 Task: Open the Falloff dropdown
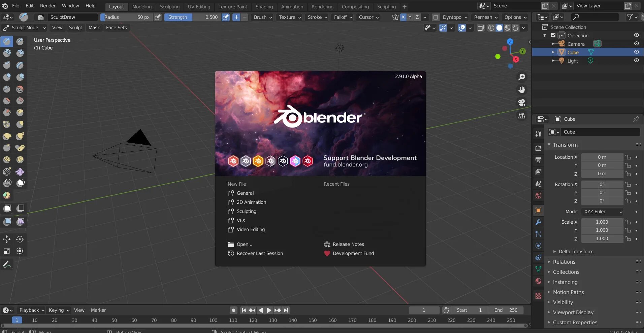click(x=343, y=17)
